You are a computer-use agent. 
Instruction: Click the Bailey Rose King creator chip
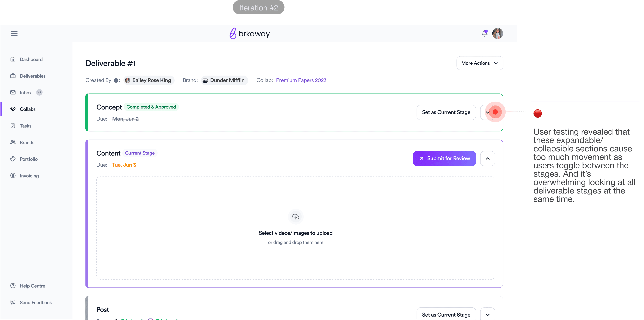[149, 80]
